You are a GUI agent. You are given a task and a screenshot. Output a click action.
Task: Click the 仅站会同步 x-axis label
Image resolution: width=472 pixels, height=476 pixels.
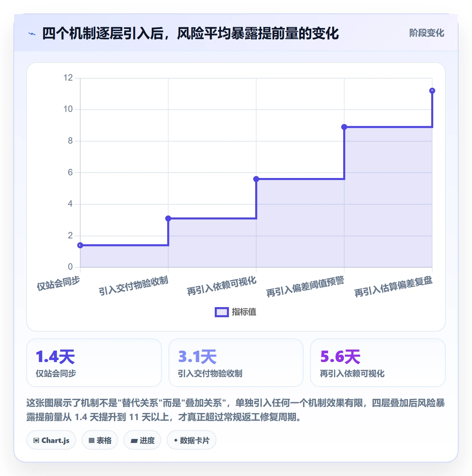[x=59, y=283]
